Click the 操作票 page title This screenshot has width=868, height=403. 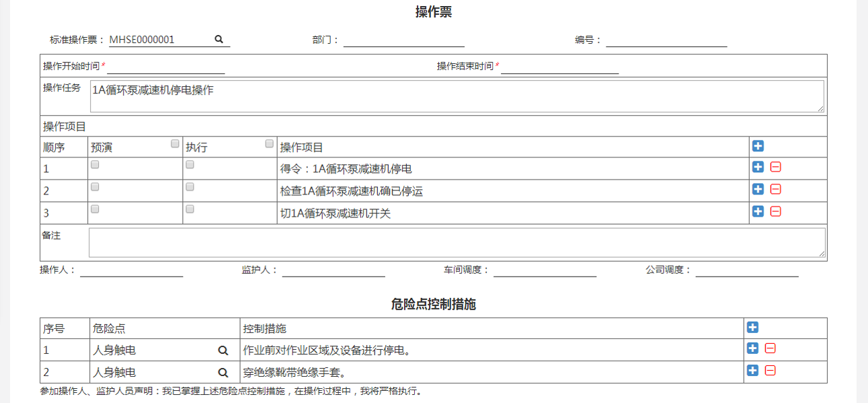pos(434,11)
